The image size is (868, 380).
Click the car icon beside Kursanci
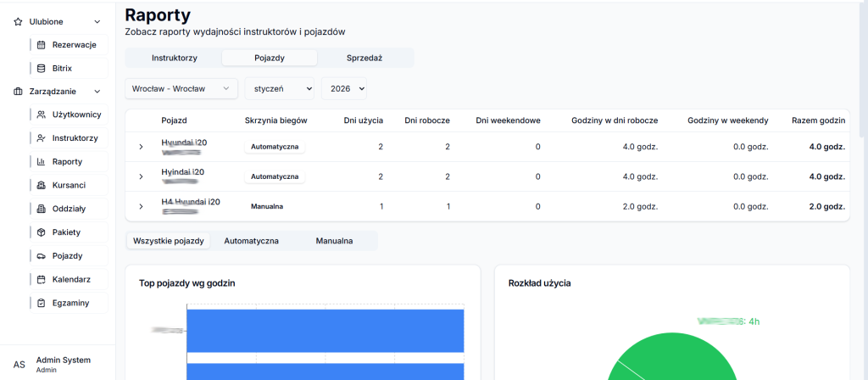click(x=42, y=185)
